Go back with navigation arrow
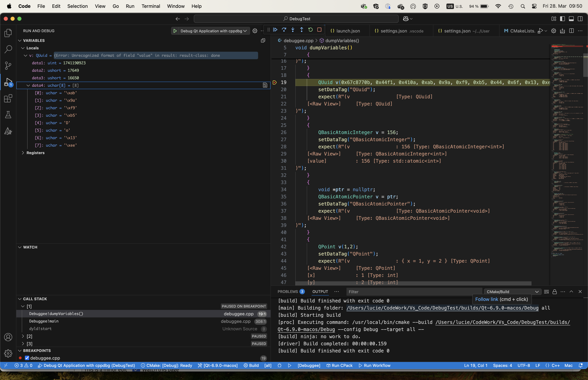The image size is (588, 380). (178, 19)
